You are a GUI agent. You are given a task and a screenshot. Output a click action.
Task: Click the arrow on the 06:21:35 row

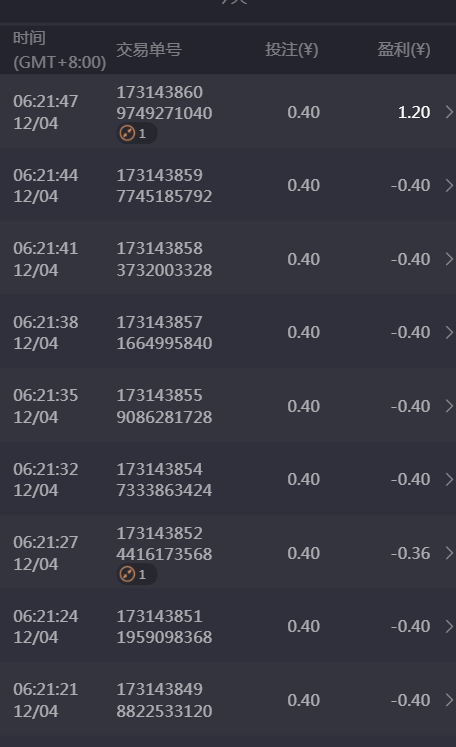click(x=449, y=406)
